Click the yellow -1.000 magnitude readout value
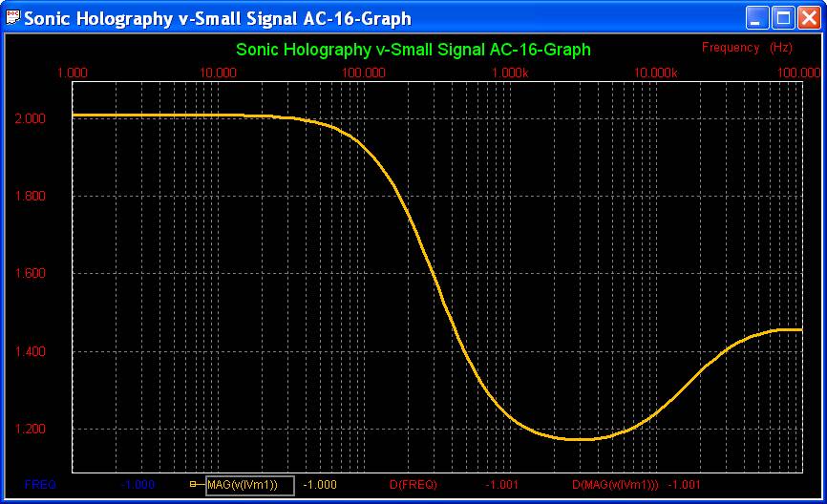827x504 pixels. coord(320,485)
